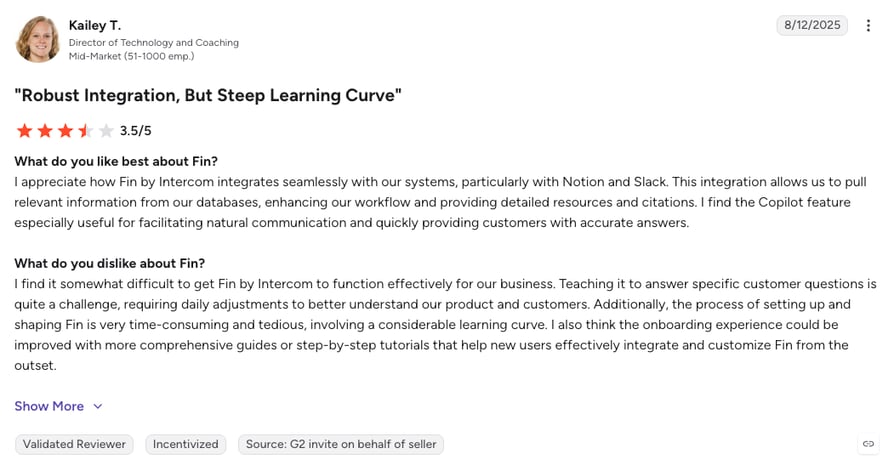Open the three-dot review options menu
894x471 pixels.
click(868, 25)
